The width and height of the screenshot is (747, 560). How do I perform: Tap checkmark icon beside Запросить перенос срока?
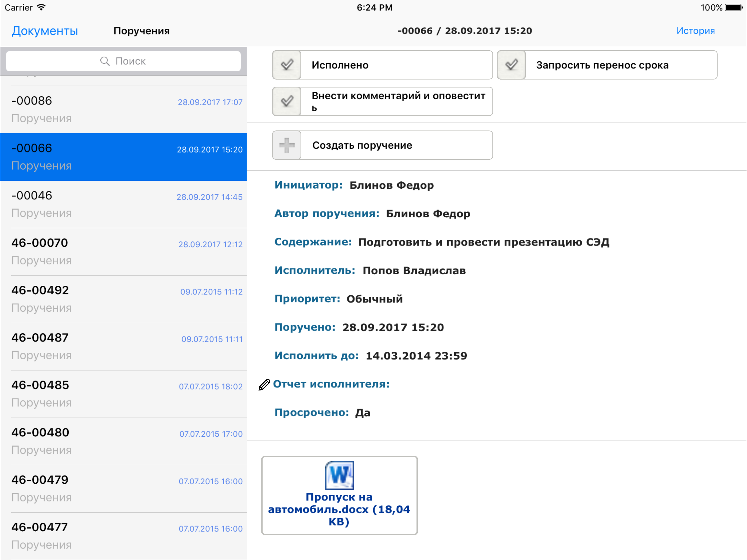pyautogui.click(x=511, y=65)
